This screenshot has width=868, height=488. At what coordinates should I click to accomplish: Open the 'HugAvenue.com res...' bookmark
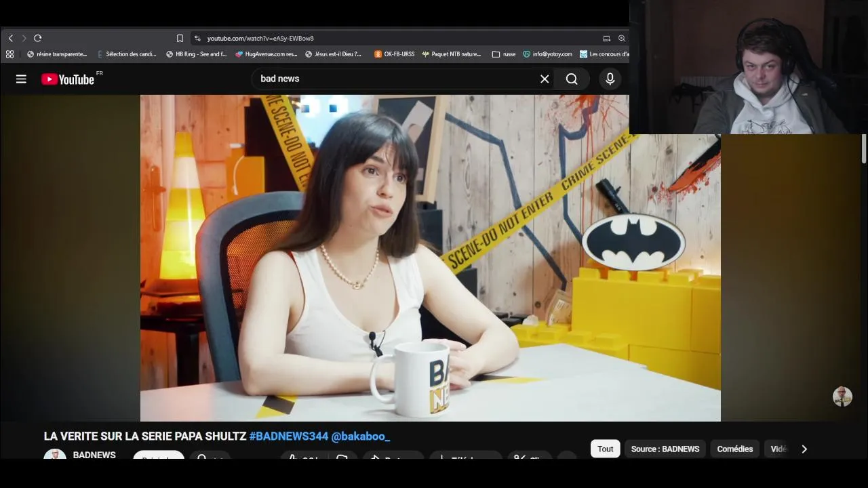pyautogui.click(x=267, y=54)
